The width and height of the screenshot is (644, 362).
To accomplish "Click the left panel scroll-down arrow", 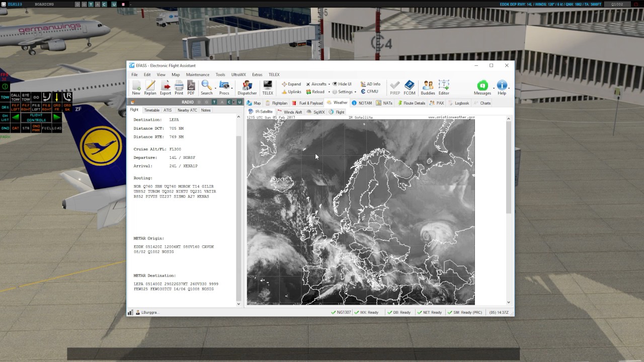I will [238, 303].
